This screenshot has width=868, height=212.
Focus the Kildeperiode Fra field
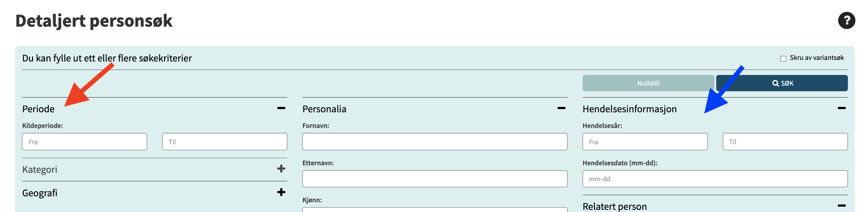(84, 142)
